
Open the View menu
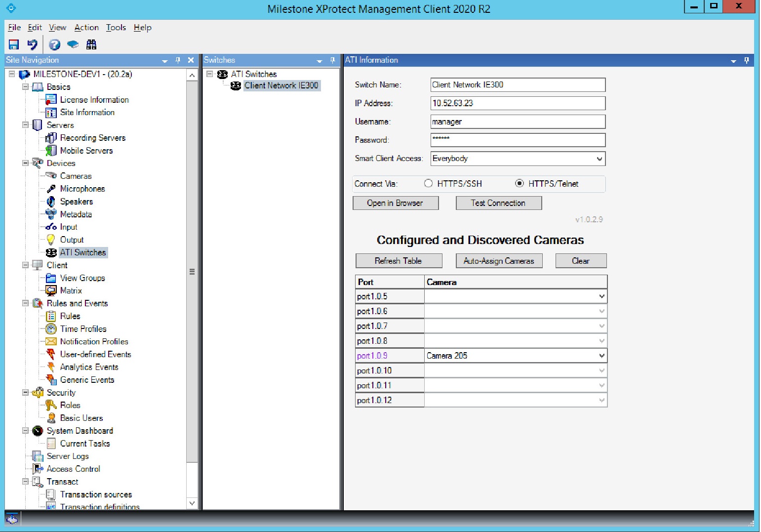pos(57,28)
